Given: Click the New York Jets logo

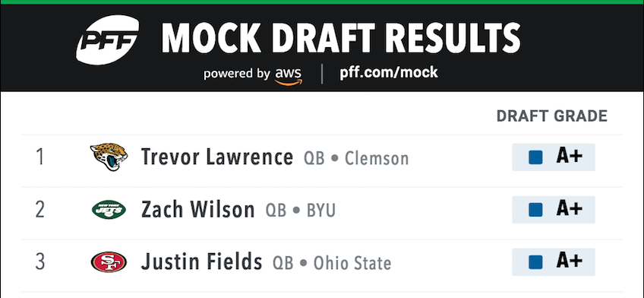Looking at the screenshot, I should (109, 210).
